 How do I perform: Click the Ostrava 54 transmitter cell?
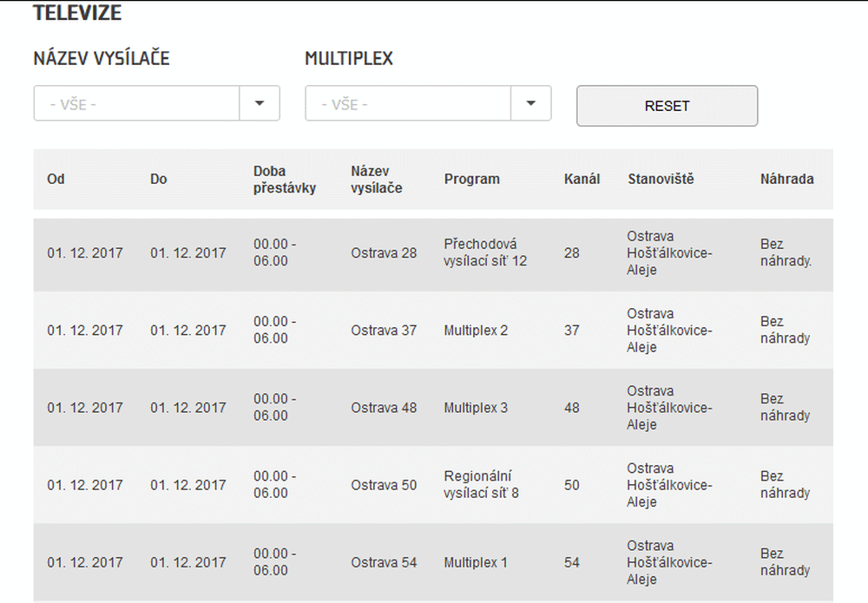pos(384,562)
